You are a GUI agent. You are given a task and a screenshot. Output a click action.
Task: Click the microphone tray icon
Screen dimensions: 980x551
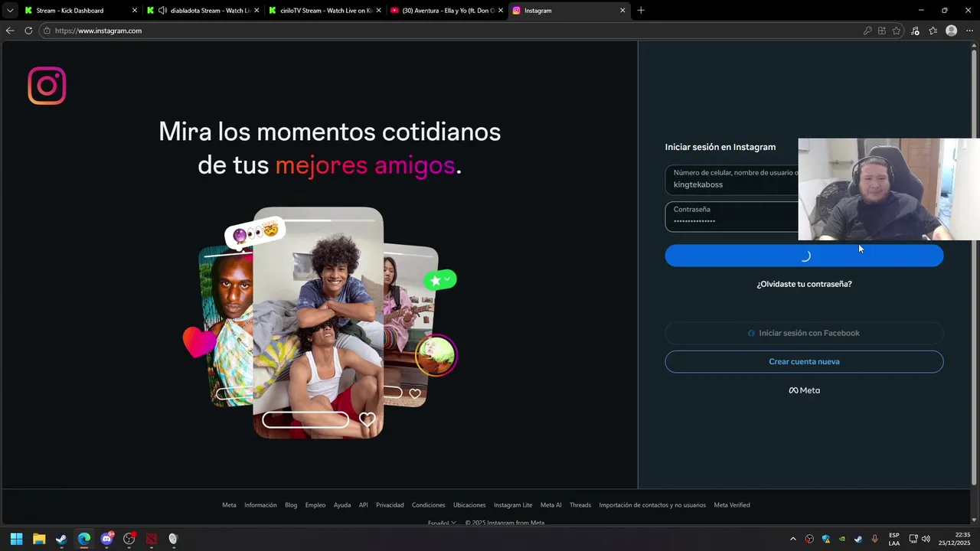pyautogui.click(x=875, y=539)
